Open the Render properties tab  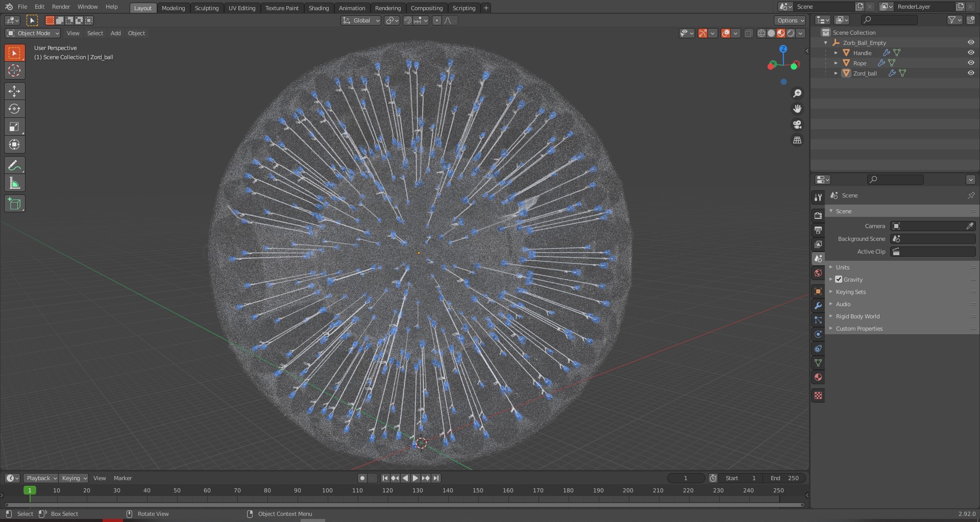coord(818,216)
